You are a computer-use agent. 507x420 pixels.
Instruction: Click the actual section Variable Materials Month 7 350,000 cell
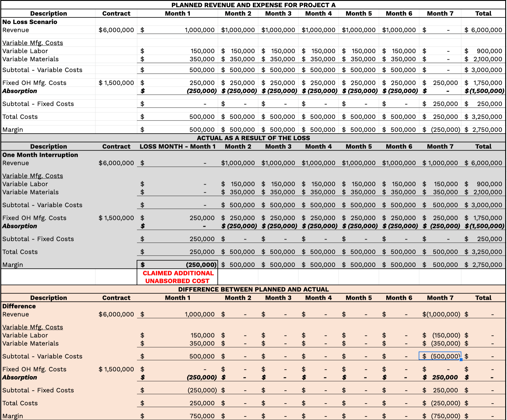point(440,192)
